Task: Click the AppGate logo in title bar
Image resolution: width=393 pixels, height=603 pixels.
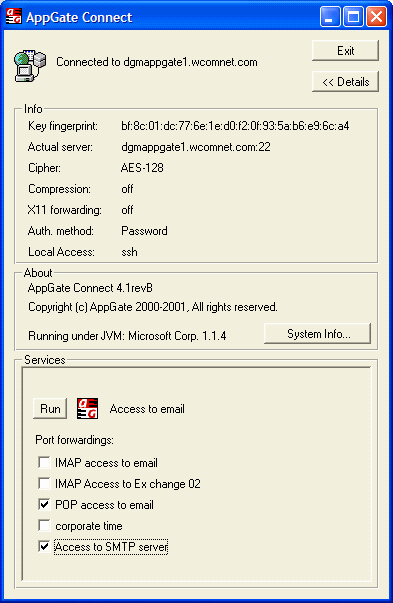Action: pos(13,16)
